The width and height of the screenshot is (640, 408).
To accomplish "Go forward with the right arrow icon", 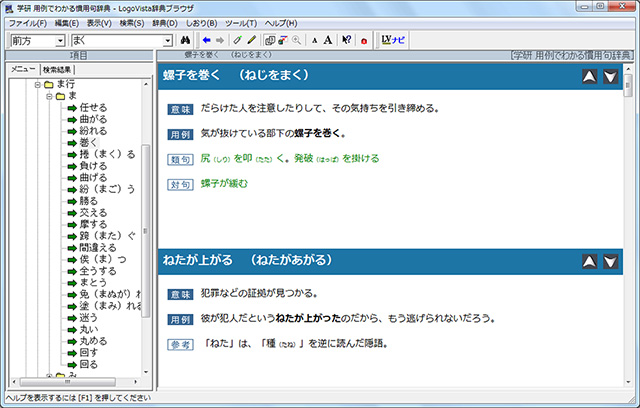I will coord(220,40).
